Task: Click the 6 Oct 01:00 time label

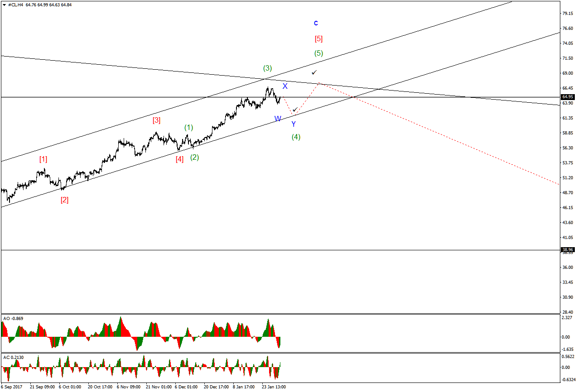Action: tap(70, 387)
